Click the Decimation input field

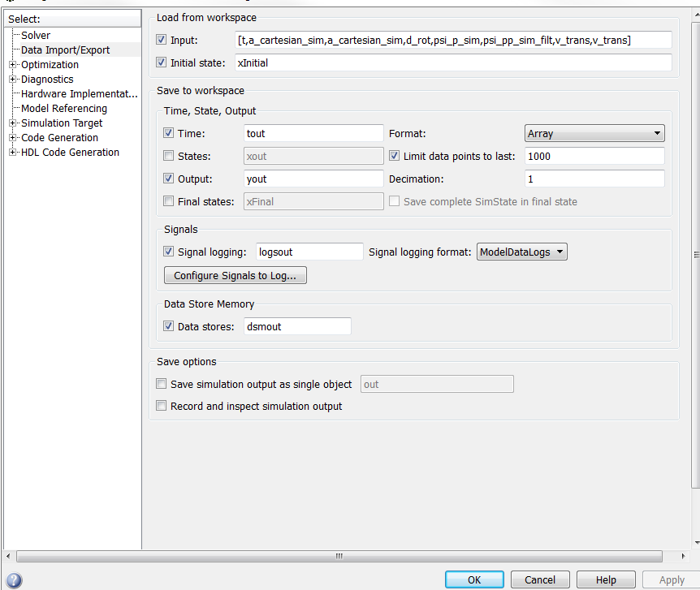pyautogui.click(x=594, y=179)
